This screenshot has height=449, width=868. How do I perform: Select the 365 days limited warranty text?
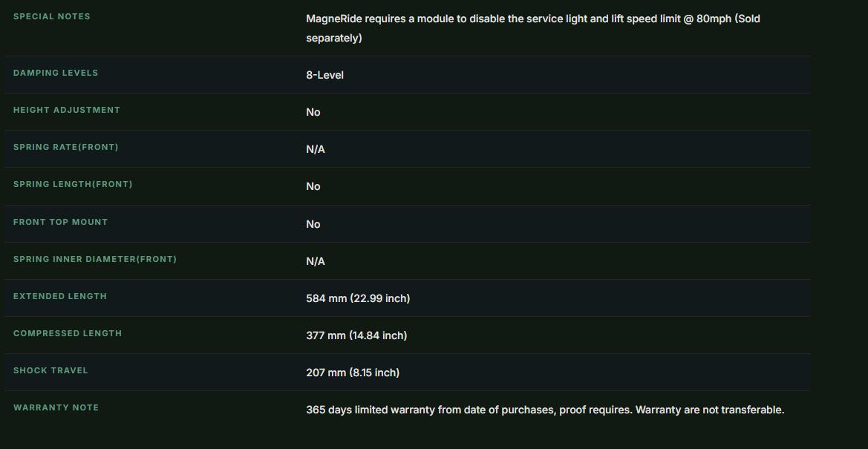click(x=545, y=410)
